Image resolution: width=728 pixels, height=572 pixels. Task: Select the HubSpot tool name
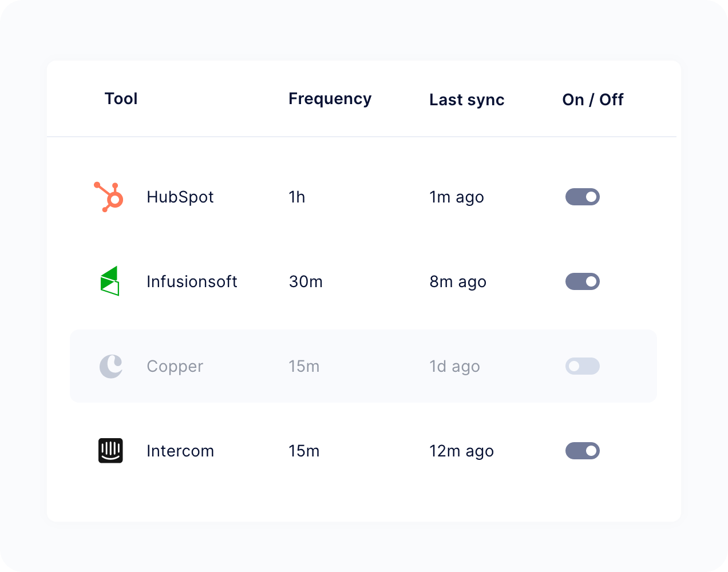(180, 197)
